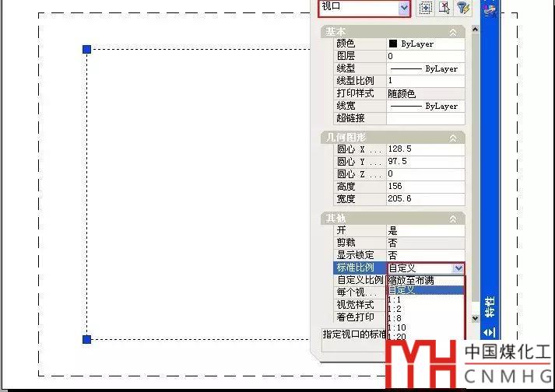The width and height of the screenshot is (555, 392).
Task: Toggle auto-hide arrows on the 特性 title bar
Action: pyautogui.click(x=490, y=332)
